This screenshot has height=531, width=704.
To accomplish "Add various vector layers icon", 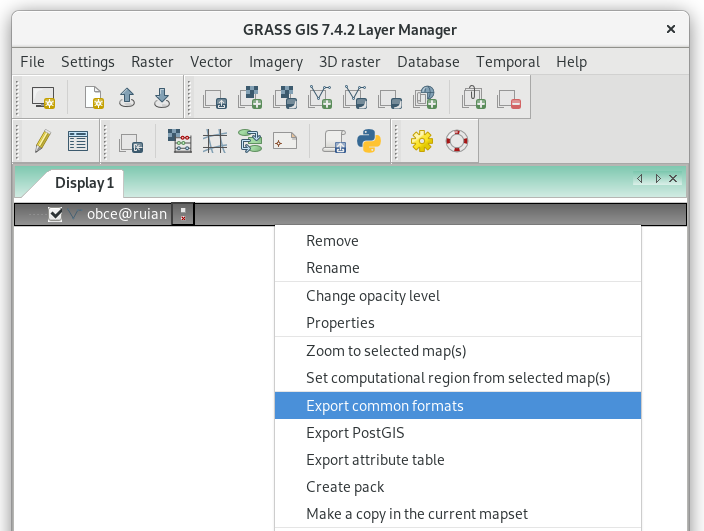I will (x=355, y=97).
